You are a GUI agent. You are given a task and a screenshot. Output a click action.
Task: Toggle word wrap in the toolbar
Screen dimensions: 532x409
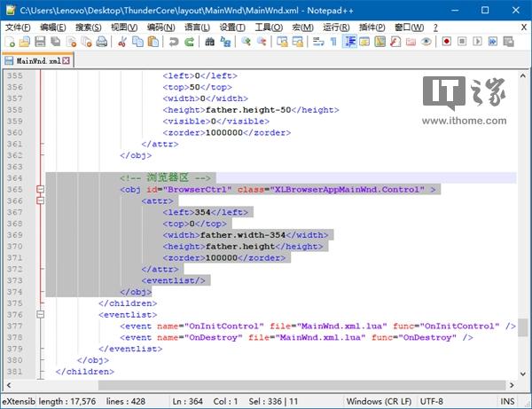317,42
